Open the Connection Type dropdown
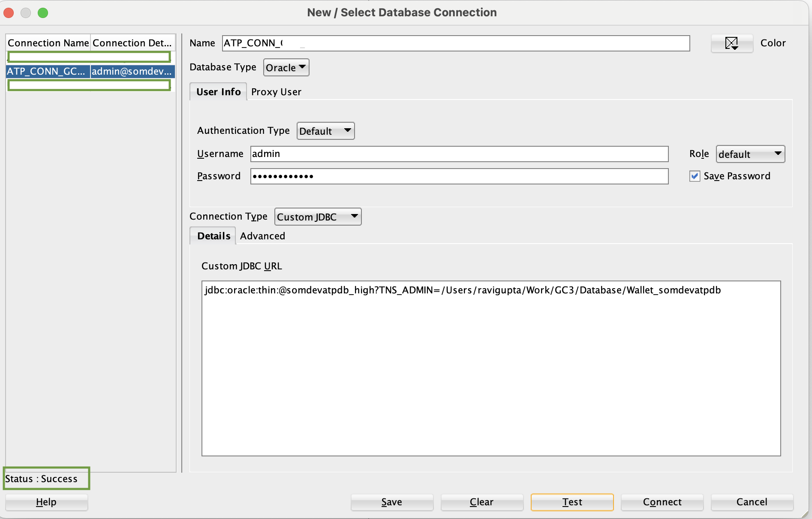Screen dimensions: 812x519 317,217
